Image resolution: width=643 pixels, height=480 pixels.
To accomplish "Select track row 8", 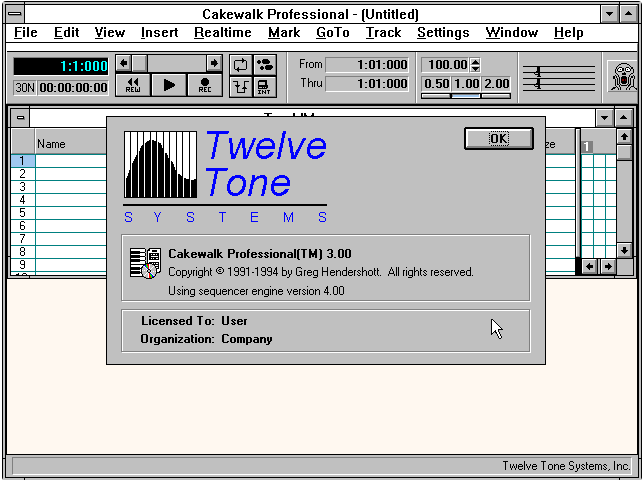I will [x=22, y=252].
